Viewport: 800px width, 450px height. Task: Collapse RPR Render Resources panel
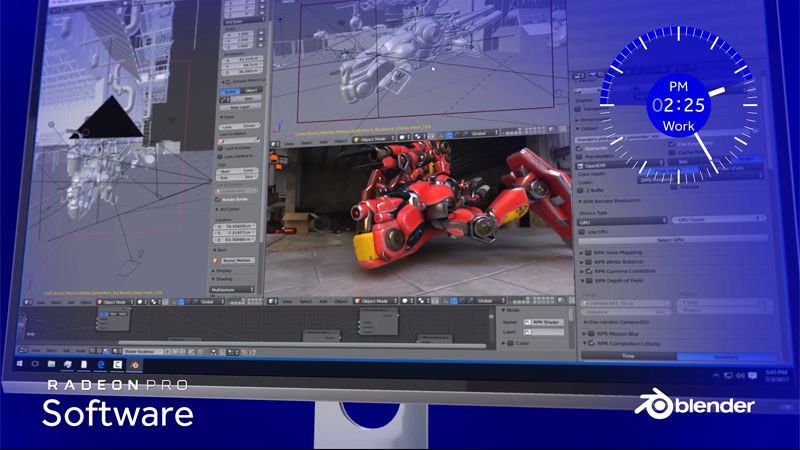click(580, 202)
